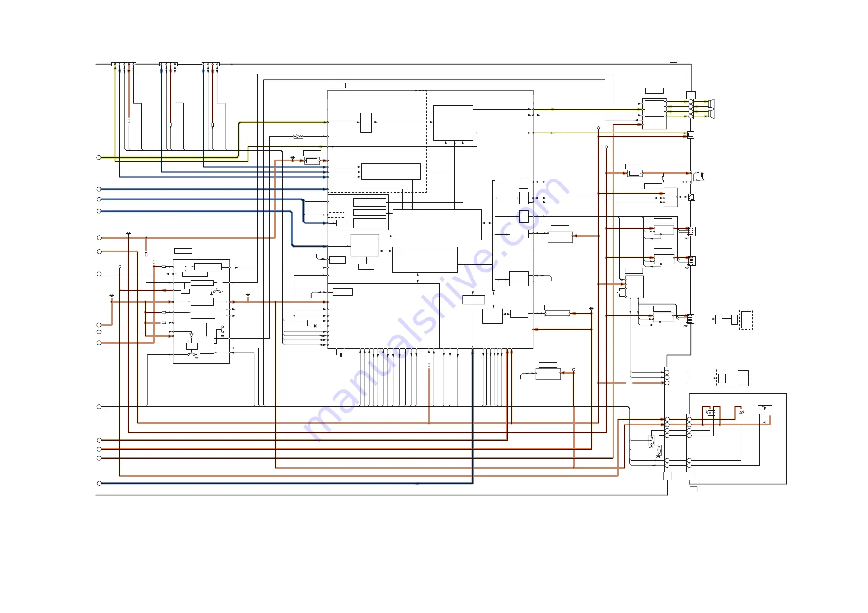Viewport: 868px width, 613px height.
Task: Select the dual LED symbol on sub-board
Action: pos(711,413)
